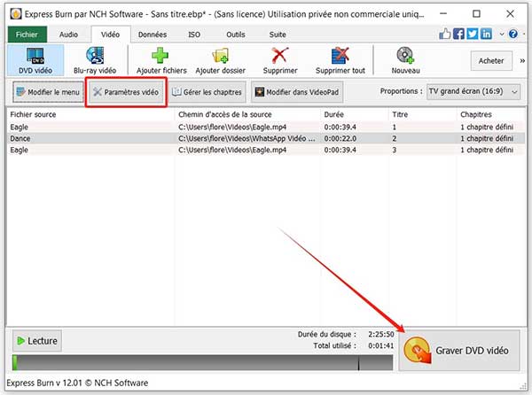The image size is (532, 395).
Task: Click Modifier dans VideoPad button
Action: (297, 92)
